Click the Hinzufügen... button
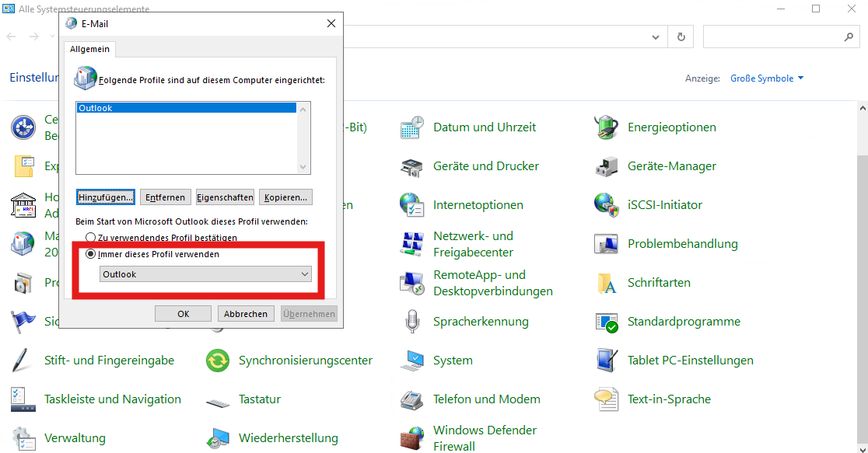The width and height of the screenshot is (868, 453). (x=105, y=197)
